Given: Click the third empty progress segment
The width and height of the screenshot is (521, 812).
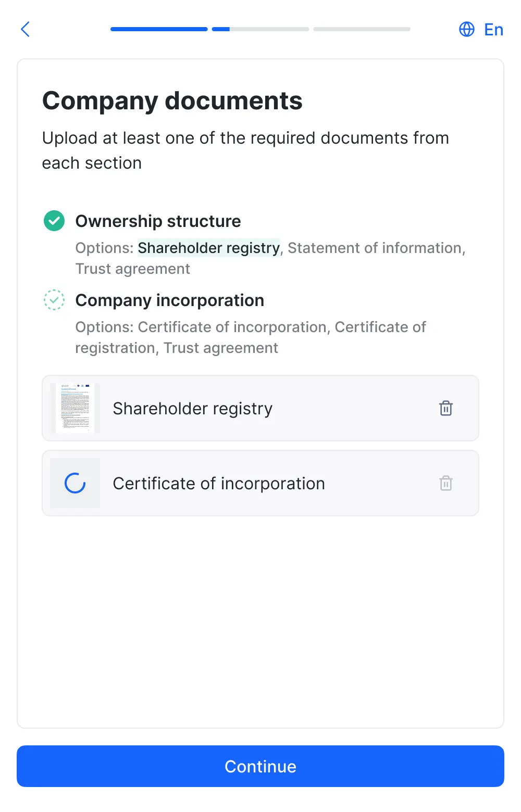Looking at the screenshot, I should point(362,29).
